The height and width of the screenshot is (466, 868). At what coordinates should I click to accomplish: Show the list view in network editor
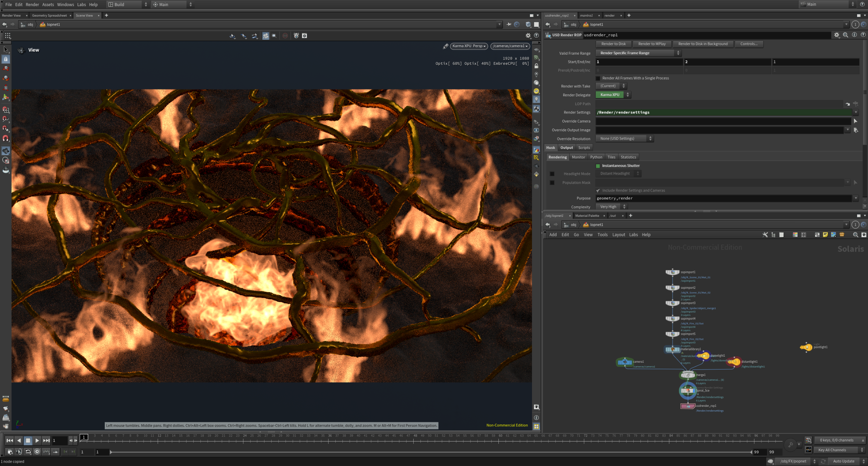click(782, 235)
